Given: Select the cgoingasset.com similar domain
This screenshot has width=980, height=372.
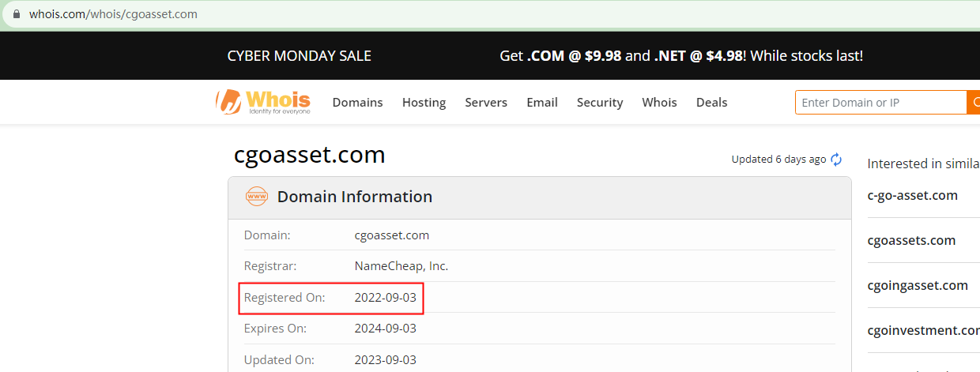Looking at the screenshot, I should (x=917, y=285).
